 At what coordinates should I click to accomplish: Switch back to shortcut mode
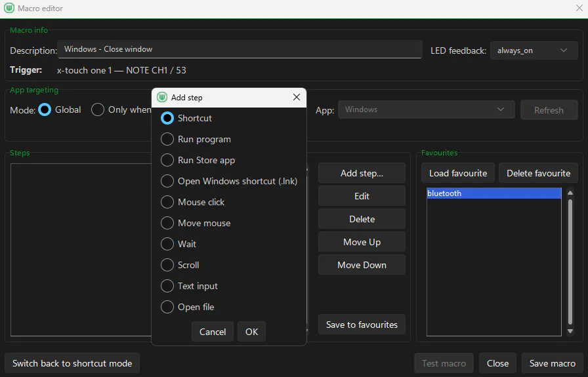click(72, 363)
